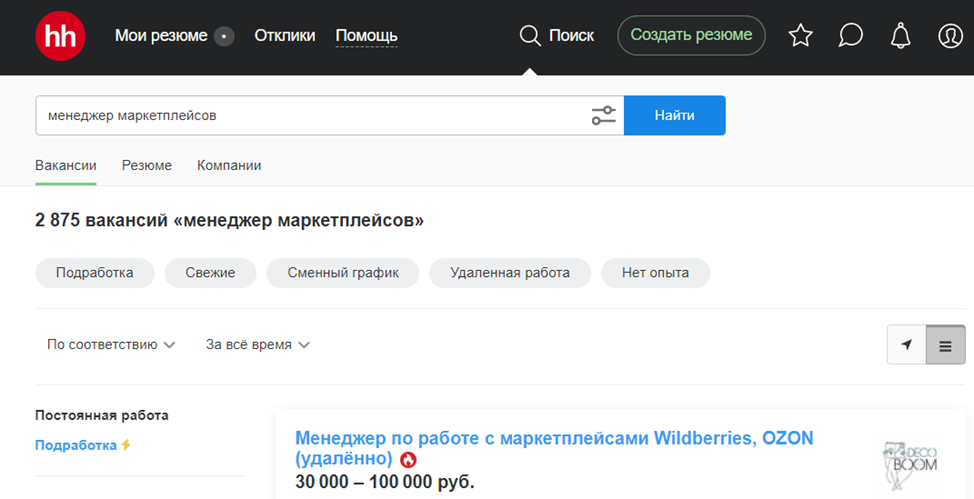Open the Помощь menu
This screenshot has width=974, height=499.
366,36
